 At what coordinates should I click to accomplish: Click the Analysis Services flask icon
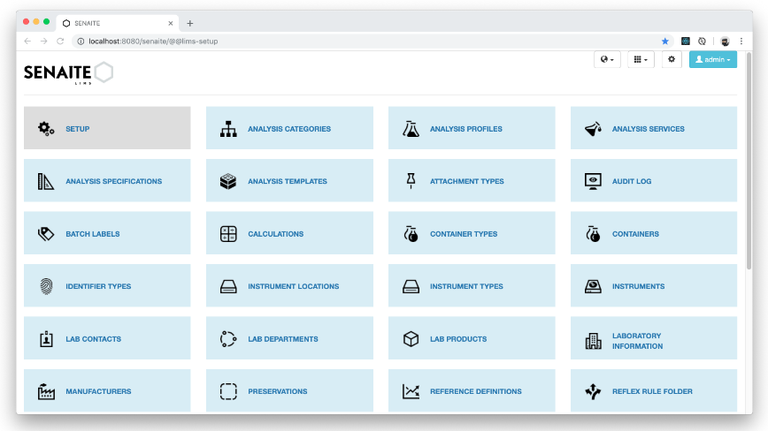click(x=593, y=128)
